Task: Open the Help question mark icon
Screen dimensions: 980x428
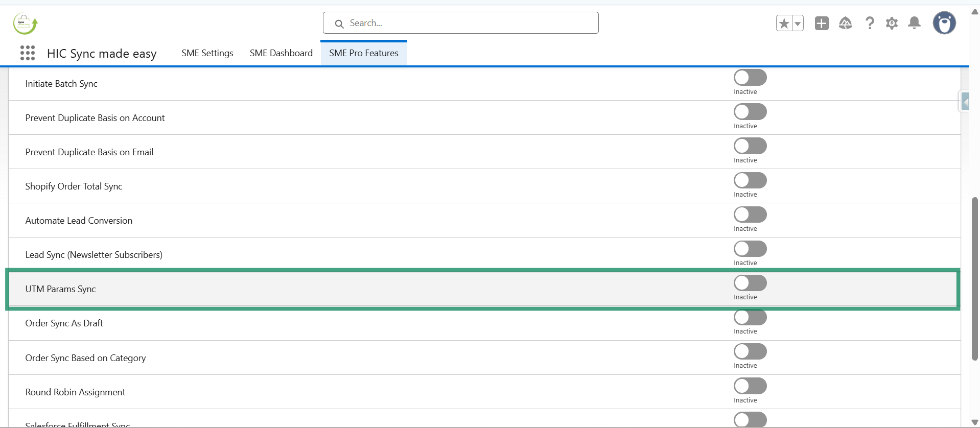Action: click(869, 23)
